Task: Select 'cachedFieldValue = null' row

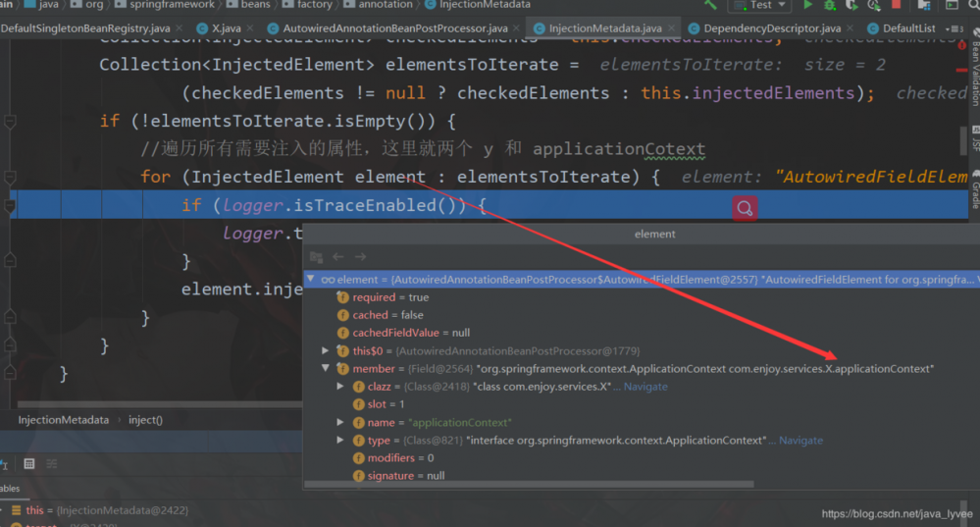Action: coord(642,333)
